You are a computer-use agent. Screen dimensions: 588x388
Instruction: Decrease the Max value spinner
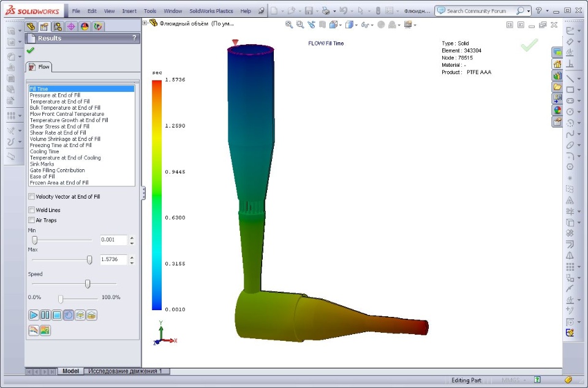click(132, 262)
